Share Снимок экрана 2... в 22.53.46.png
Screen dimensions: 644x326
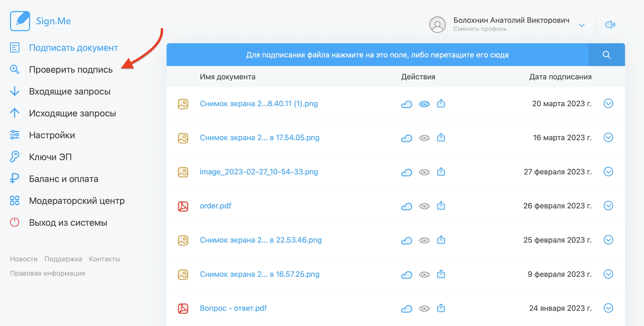[x=441, y=240]
